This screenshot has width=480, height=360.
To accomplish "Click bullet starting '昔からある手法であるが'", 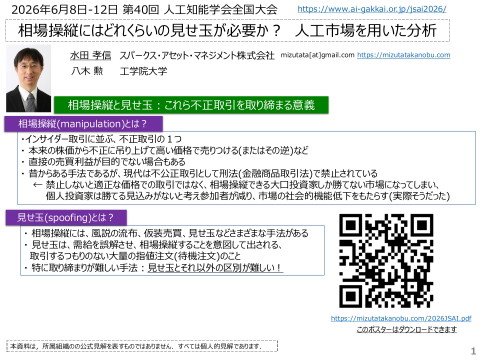I will tap(199, 173).
